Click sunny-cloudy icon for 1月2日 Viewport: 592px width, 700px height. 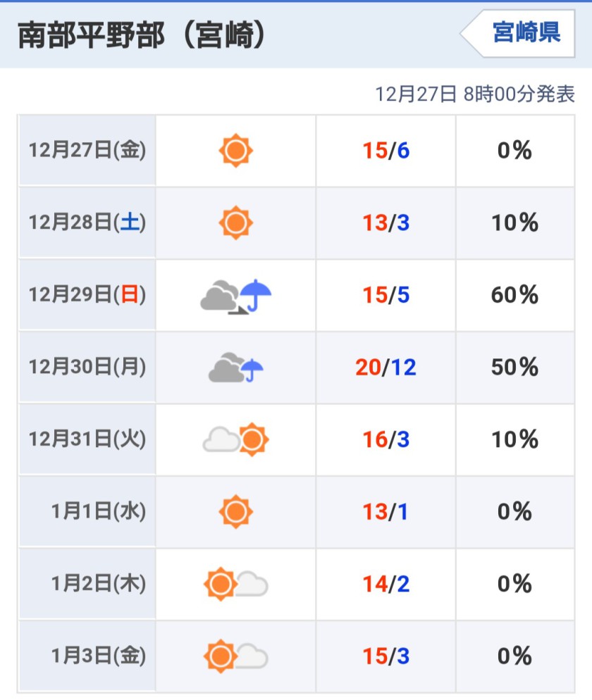point(236,584)
